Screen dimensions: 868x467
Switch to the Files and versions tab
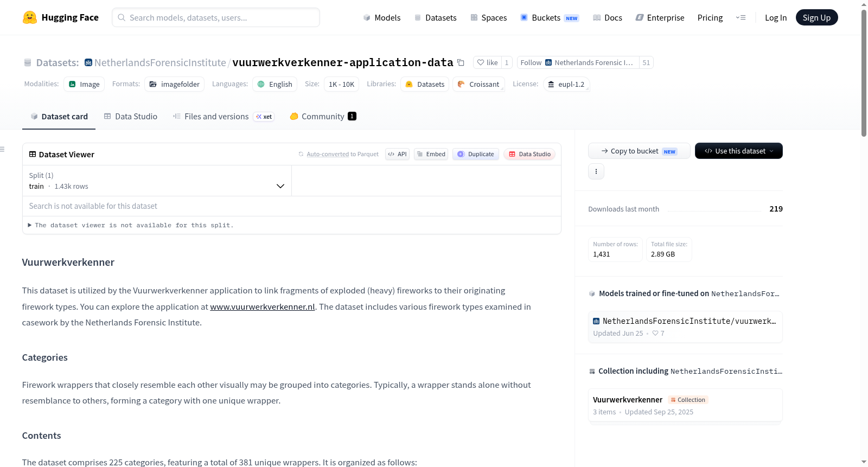(x=224, y=117)
